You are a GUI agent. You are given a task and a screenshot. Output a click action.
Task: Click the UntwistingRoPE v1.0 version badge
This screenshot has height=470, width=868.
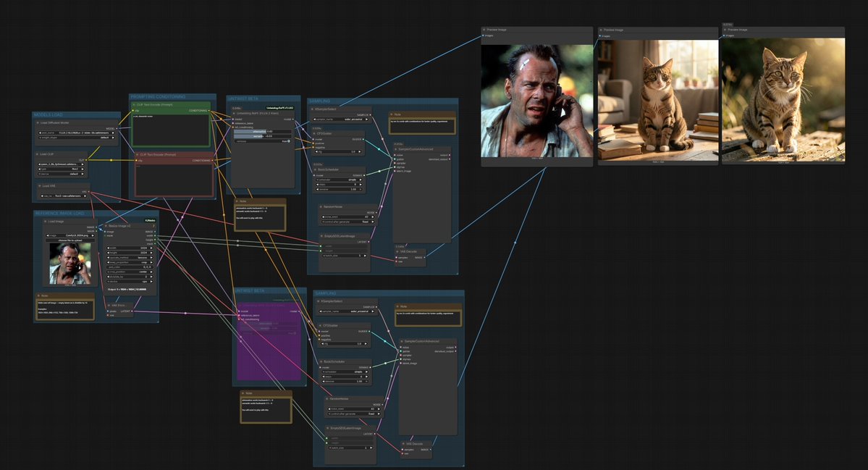(x=279, y=108)
